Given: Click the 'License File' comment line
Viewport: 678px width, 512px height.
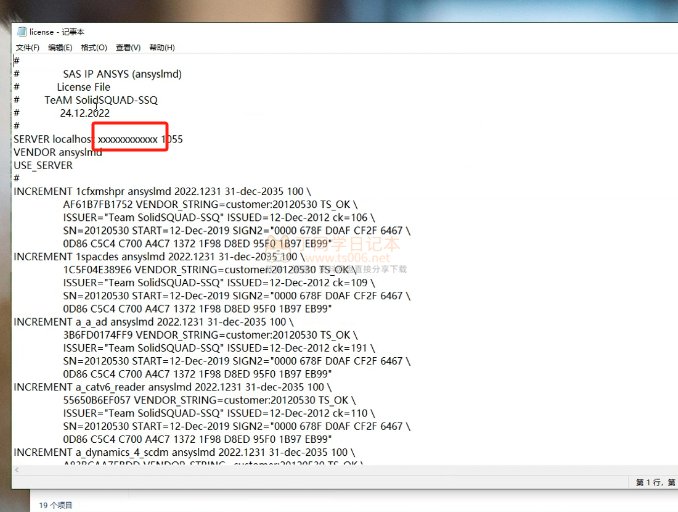Looking at the screenshot, I should click(83, 87).
